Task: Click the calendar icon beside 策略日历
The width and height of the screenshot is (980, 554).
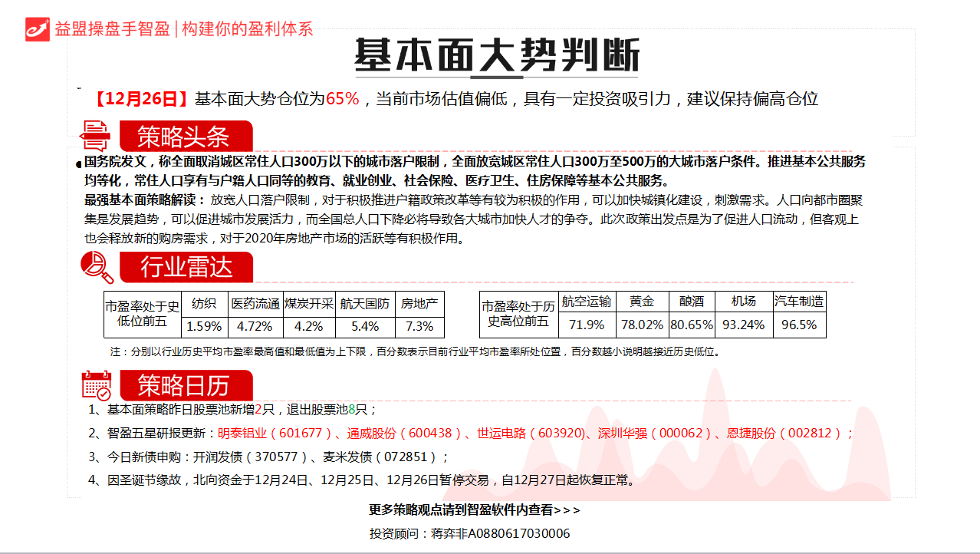Action: (97, 384)
